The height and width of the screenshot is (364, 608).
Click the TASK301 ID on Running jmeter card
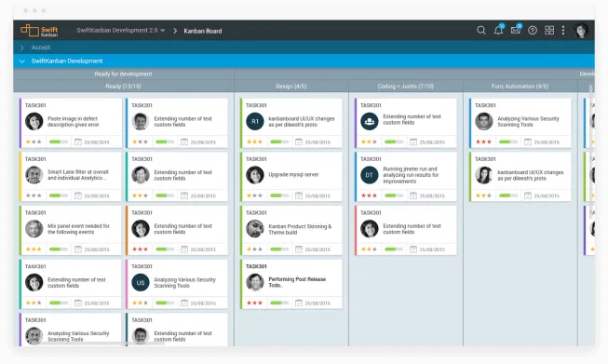coord(372,159)
